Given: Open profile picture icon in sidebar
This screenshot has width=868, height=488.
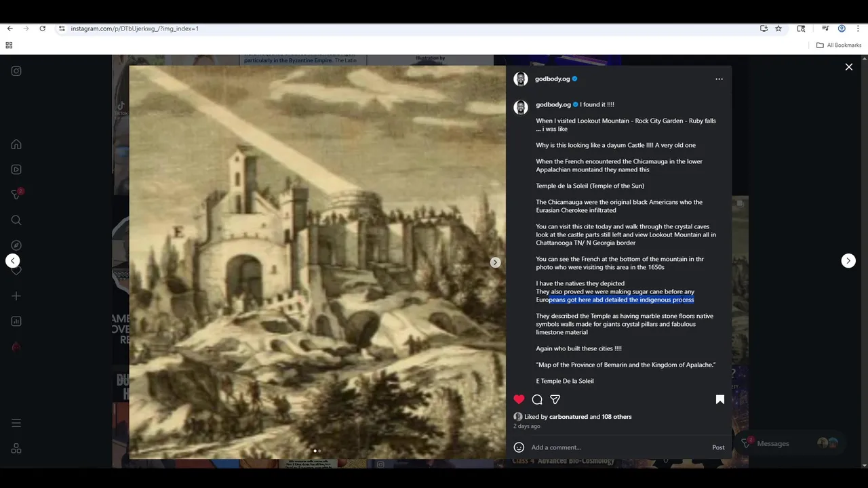Looking at the screenshot, I should coord(16,346).
